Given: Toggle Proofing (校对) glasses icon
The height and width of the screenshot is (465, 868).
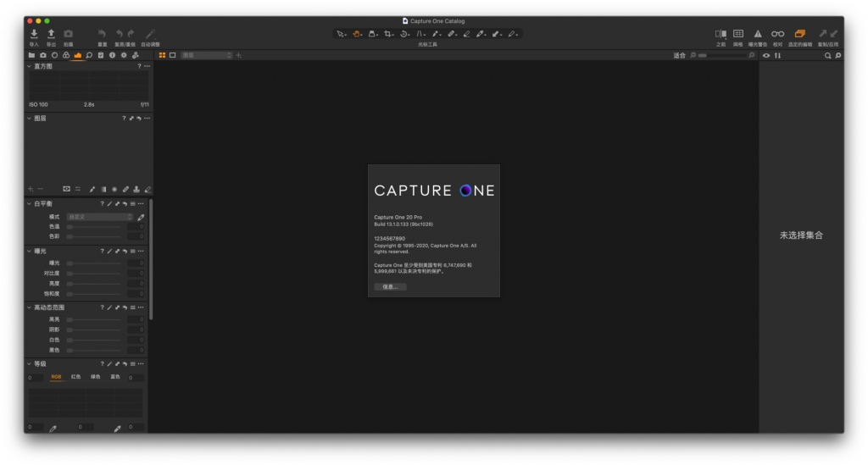Looking at the screenshot, I should [x=778, y=34].
